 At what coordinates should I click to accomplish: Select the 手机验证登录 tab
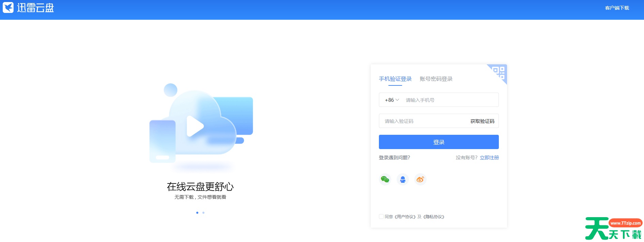coord(395,79)
